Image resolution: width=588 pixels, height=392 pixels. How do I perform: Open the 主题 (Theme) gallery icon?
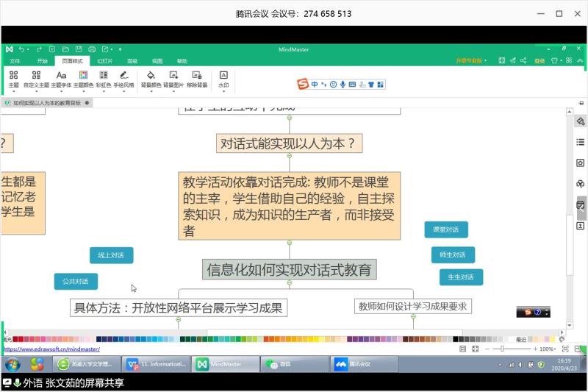(14, 75)
